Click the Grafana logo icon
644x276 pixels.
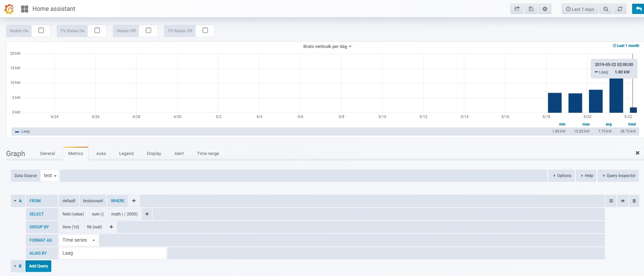pos(9,9)
